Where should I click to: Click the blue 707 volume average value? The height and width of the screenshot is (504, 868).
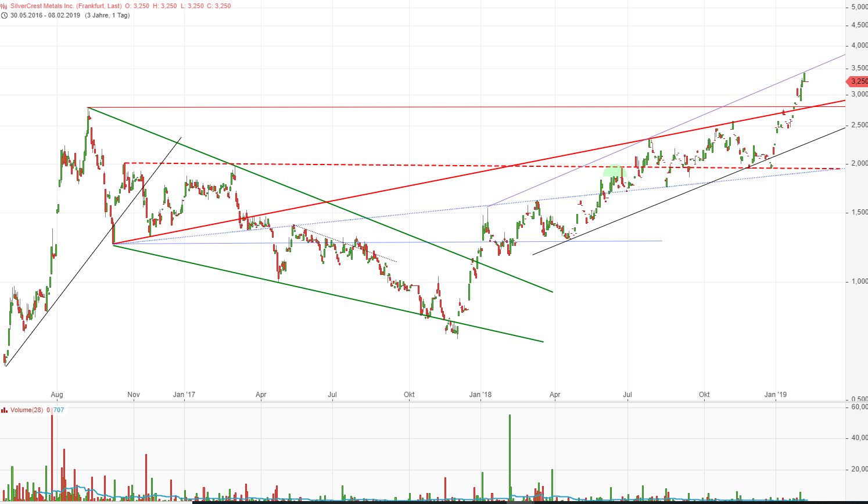(59, 410)
